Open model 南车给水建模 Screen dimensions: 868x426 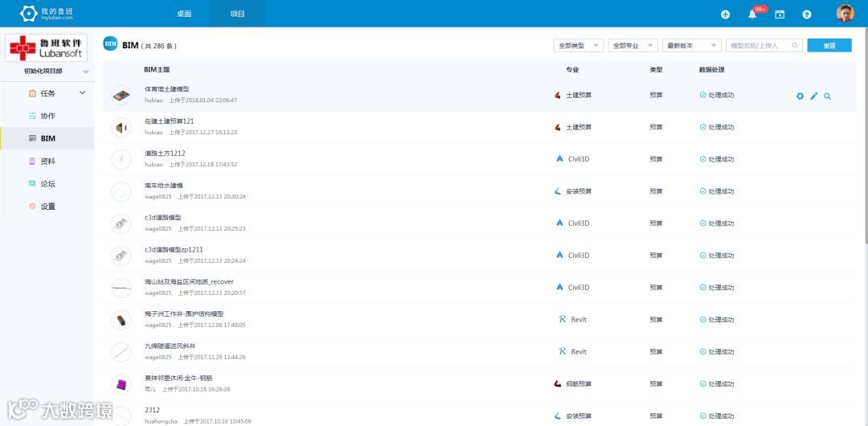[164, 185]
